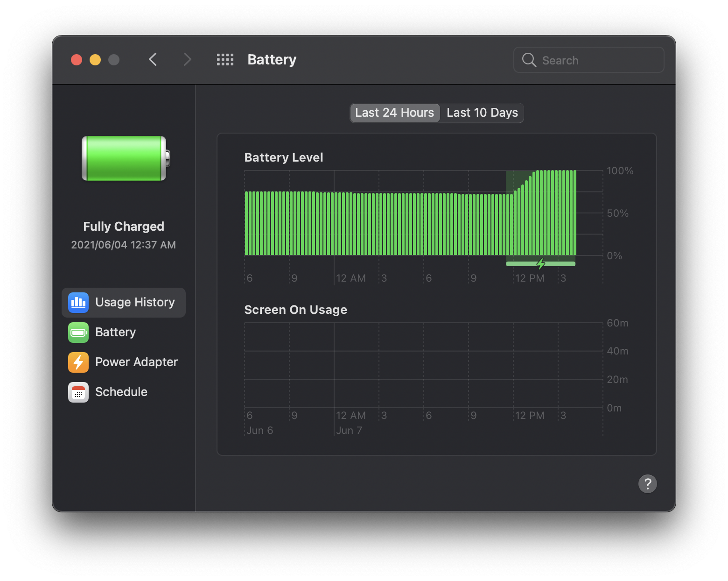Go back with the left chevron
The height and width of the screenshot is (581, 728).
[153, 60]
